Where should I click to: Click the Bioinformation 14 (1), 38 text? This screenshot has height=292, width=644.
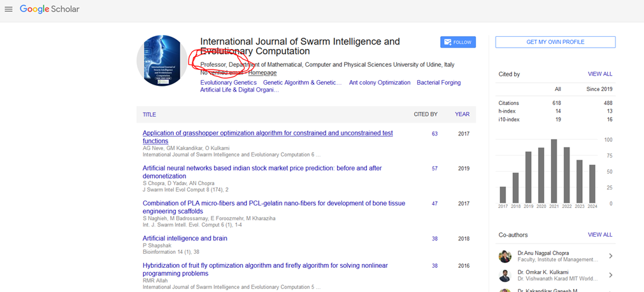171,252
